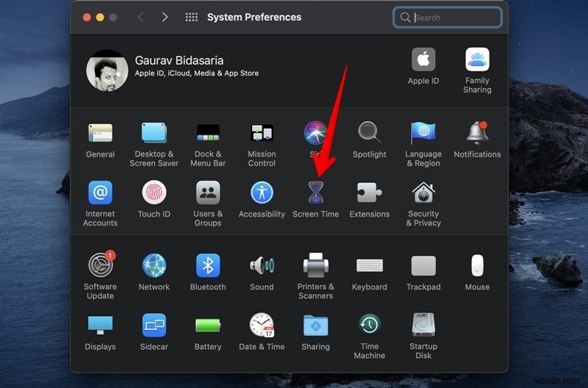Open Notifications preferences
Viewport: 588px width, 388px height.
click(477, 134)
